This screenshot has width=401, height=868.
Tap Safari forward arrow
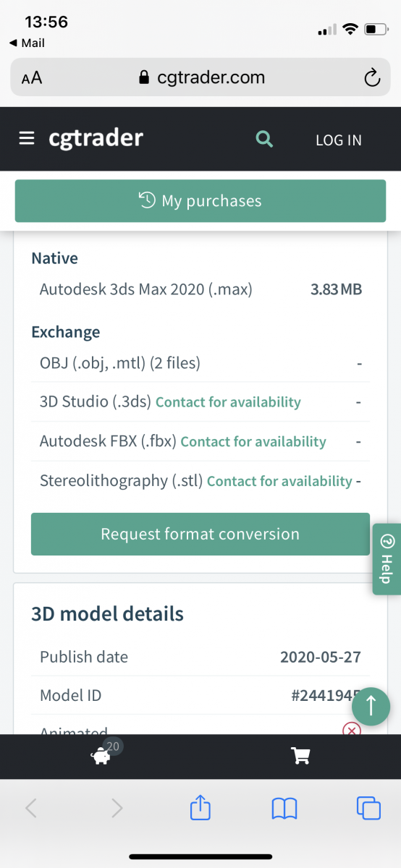point(117,808)
